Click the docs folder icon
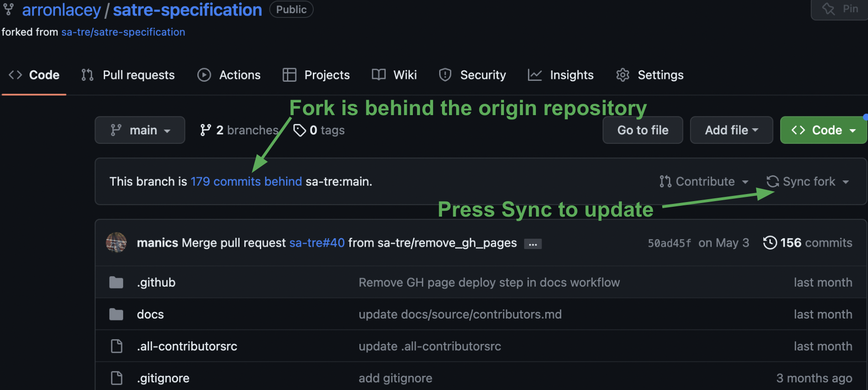This screenshot has height=390, width=868. (x=116, y=314)
